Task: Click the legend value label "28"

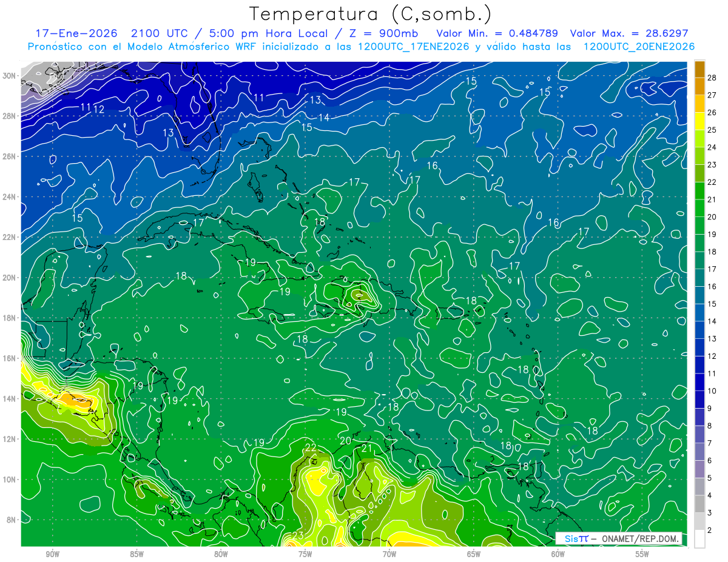Action: 712,78
